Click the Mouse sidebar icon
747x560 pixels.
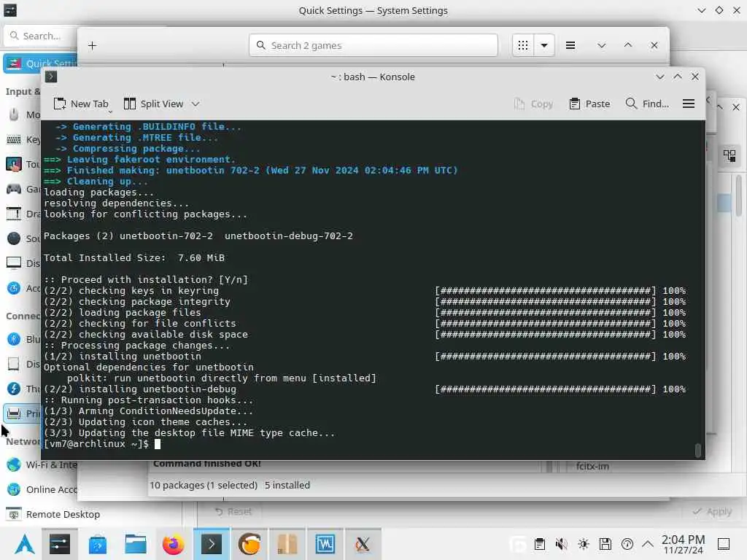click(14, 114)
